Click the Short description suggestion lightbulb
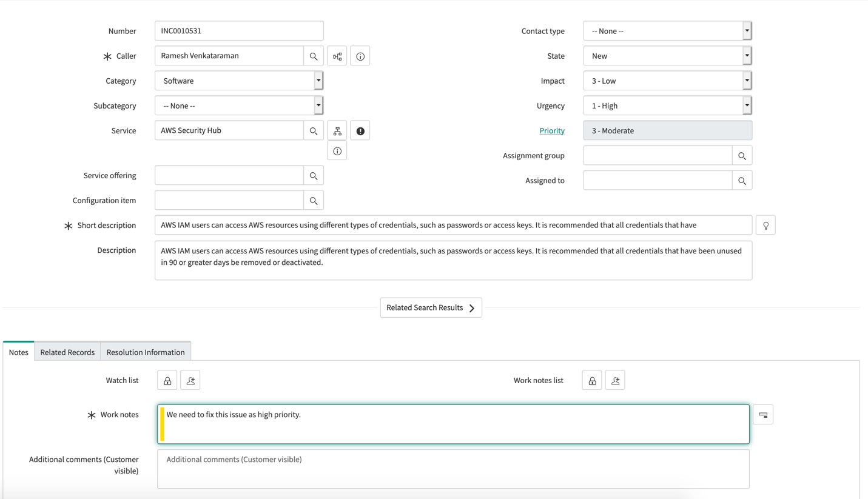Viewport: 868px width, 499px height. point(765,225)
